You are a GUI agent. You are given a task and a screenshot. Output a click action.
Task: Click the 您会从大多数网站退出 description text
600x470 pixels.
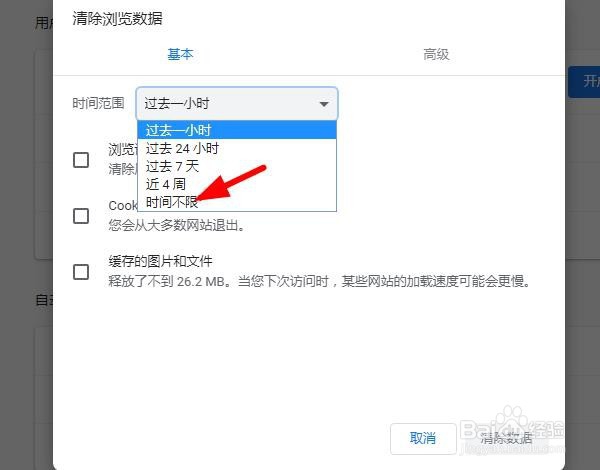tap(176, 225)
